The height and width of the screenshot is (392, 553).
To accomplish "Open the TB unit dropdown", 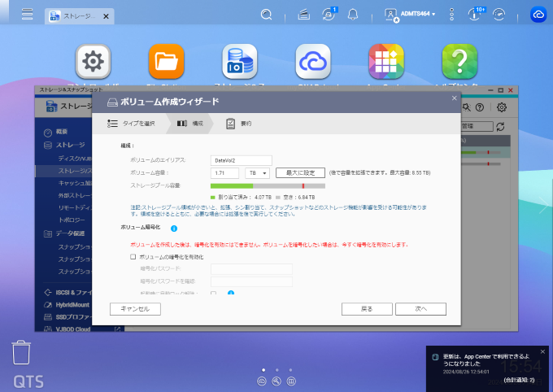I will (x=258, y=173).
